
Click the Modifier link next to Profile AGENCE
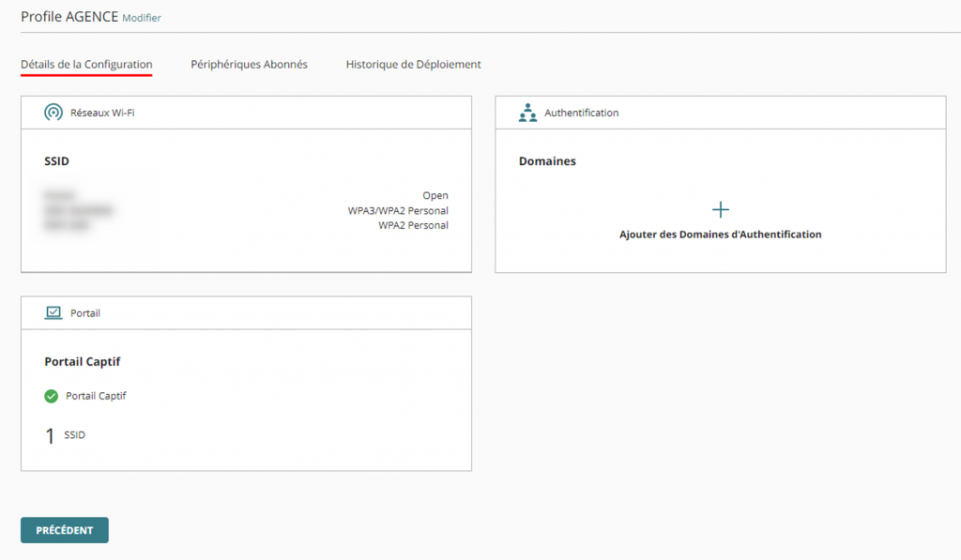point(142,18)
